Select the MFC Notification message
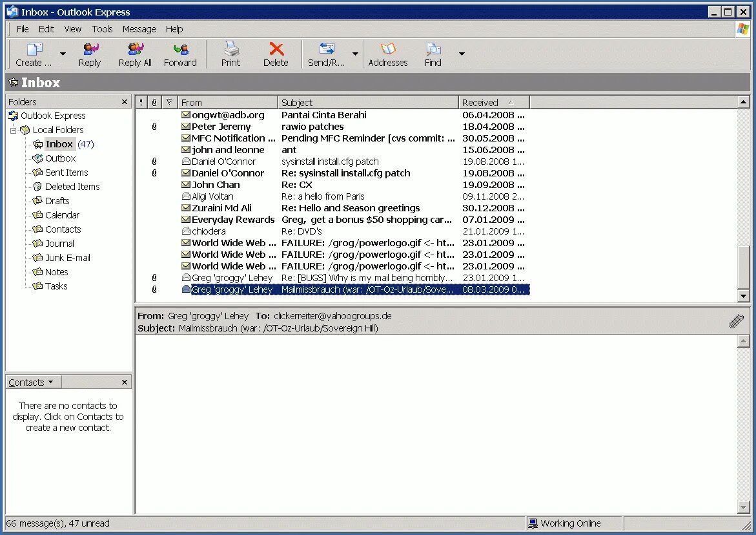The height and width of the screenshot is (535, 756). [332, 138]
